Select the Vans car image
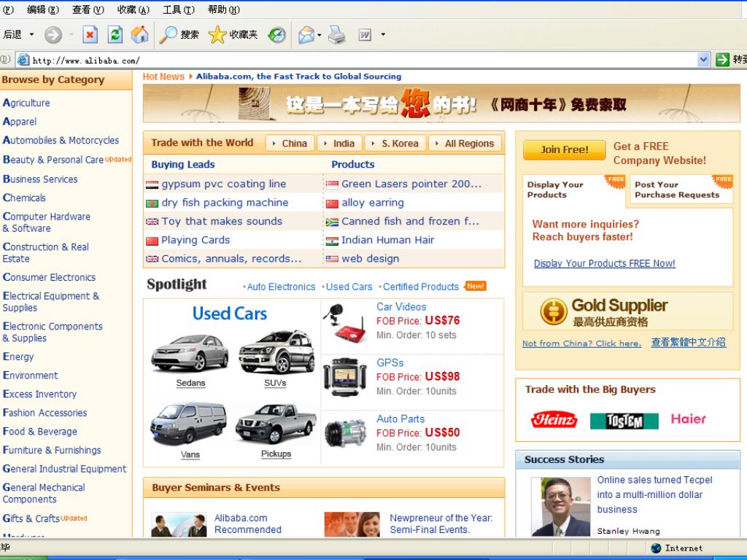The width and height of the screenshot is (747, 560). 189,423
